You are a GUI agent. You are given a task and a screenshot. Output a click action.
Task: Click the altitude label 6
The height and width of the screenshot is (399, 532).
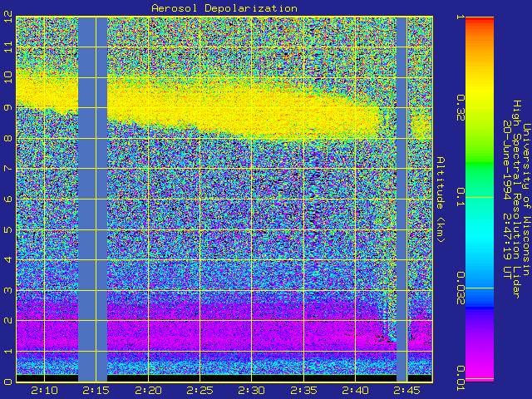pyautogui.click(x=7, y=199)
